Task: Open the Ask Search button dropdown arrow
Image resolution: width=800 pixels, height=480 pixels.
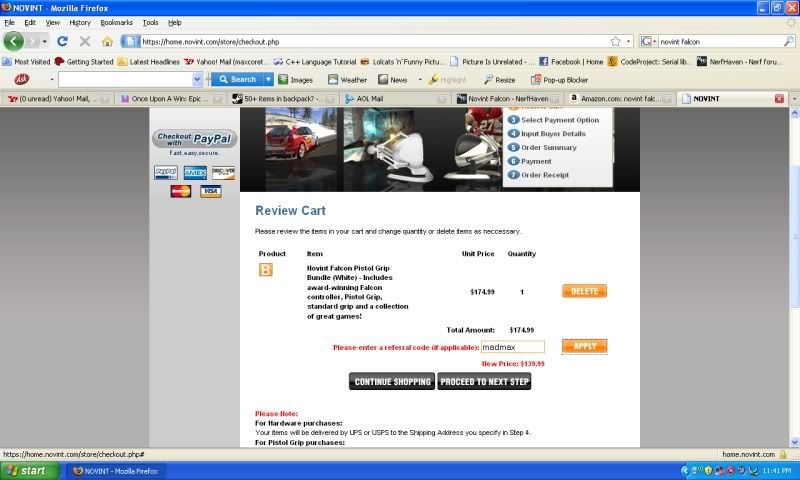Action: 268,79
